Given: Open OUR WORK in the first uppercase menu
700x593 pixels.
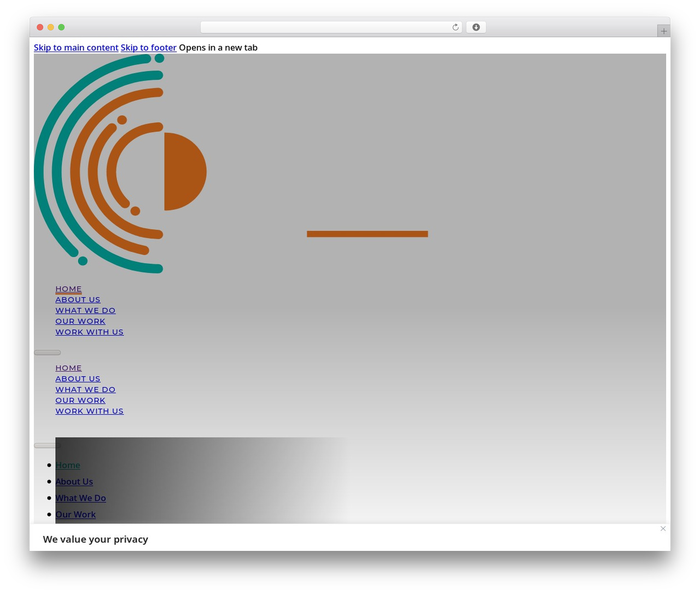Looking at the screenshot, I should click(x=80, y=321).
